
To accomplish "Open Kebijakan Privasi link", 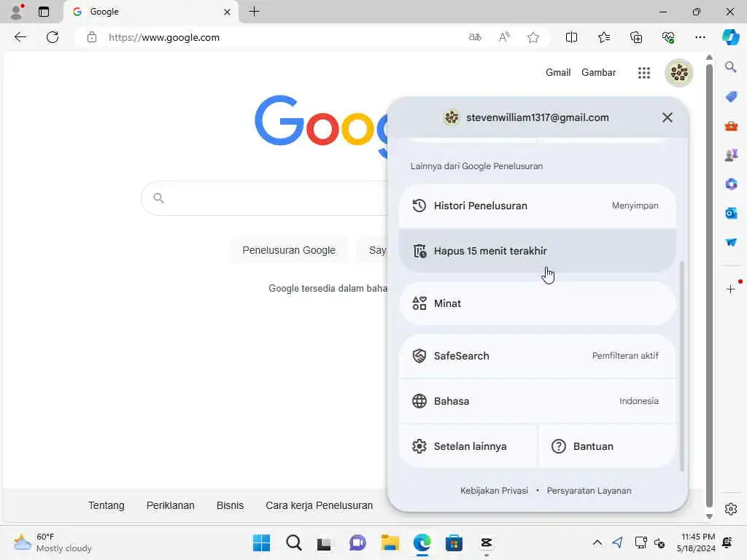I will pyautogui.click(x=494, y=491).
